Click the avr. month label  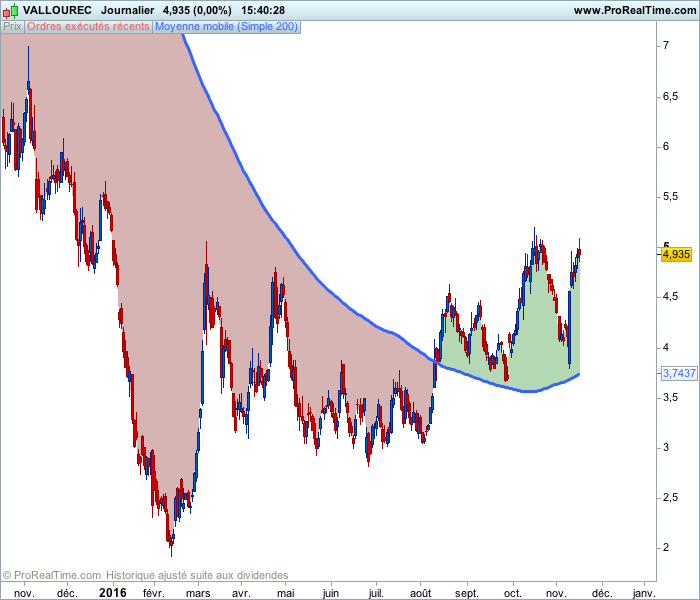pos(241,593)
